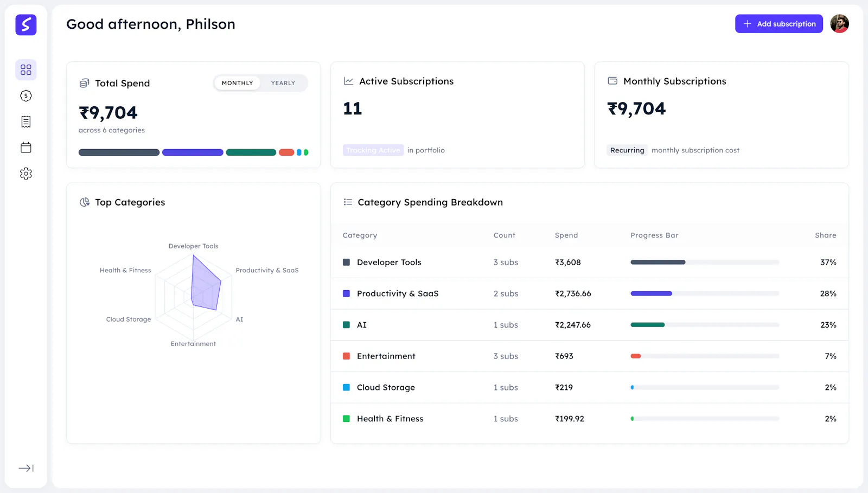Click Entertainment row color square
868x493 pixels.
[x=346, y=356]
